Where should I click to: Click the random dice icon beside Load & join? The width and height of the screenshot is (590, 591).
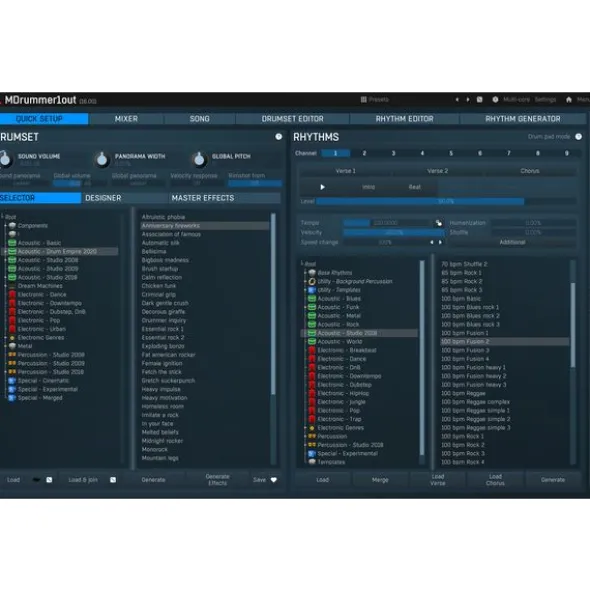(x=113, y=480)
